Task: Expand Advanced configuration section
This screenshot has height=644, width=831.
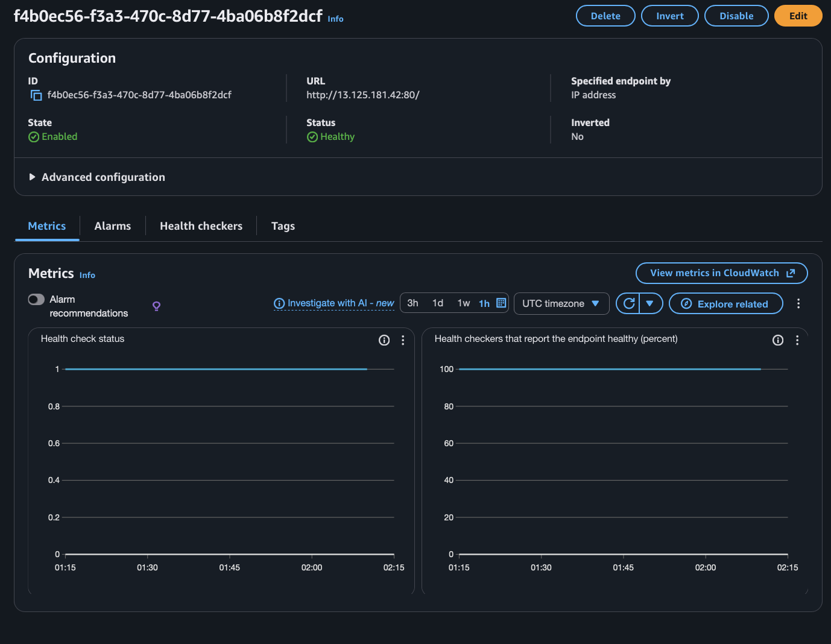Action: tap(96, 177)
